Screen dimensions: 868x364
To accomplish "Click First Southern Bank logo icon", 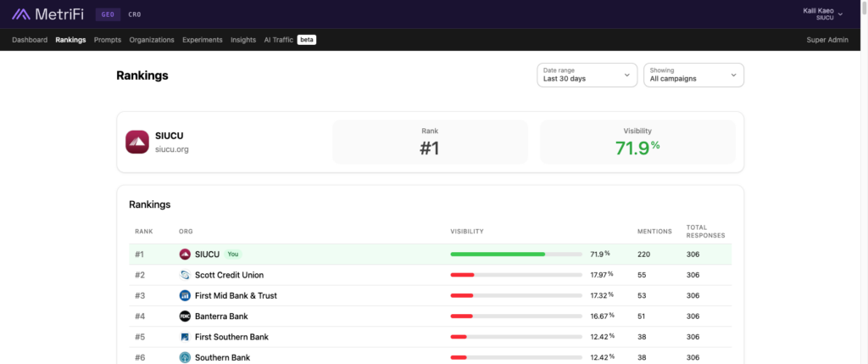I will pyautogui.click(x=185, y=337).
